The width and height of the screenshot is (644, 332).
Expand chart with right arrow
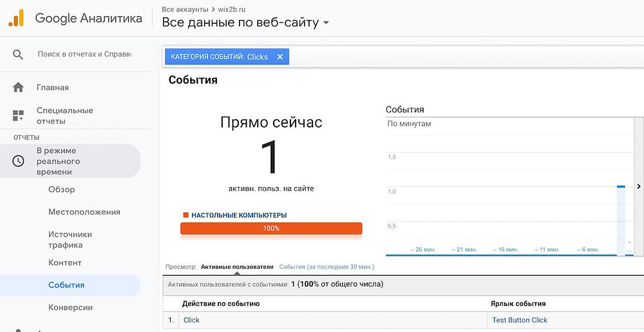(638, 186)
